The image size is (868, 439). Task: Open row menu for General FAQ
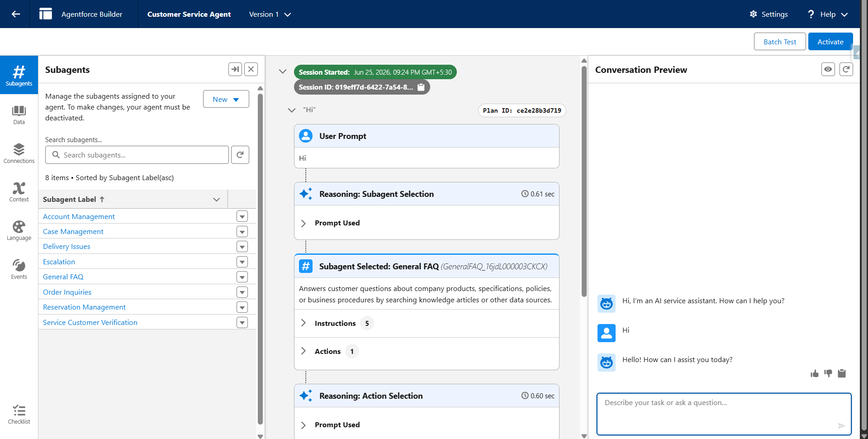(x=242, y=277)
